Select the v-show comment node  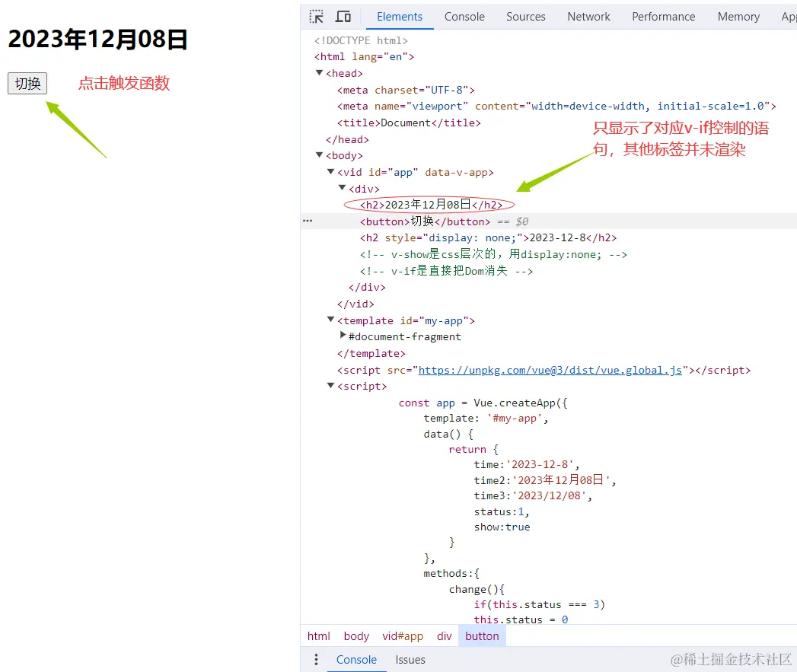(493, 254)
